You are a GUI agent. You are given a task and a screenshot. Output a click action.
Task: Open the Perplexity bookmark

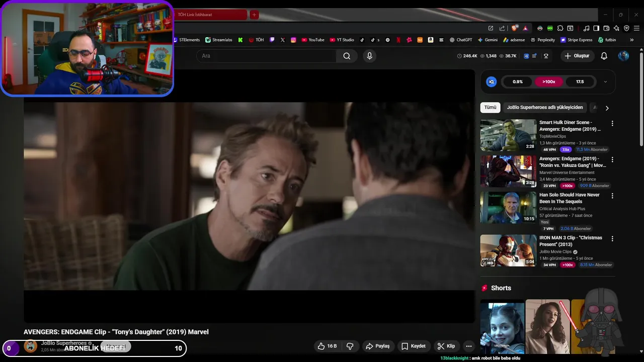pyautogui.click(x=542, y=40)
